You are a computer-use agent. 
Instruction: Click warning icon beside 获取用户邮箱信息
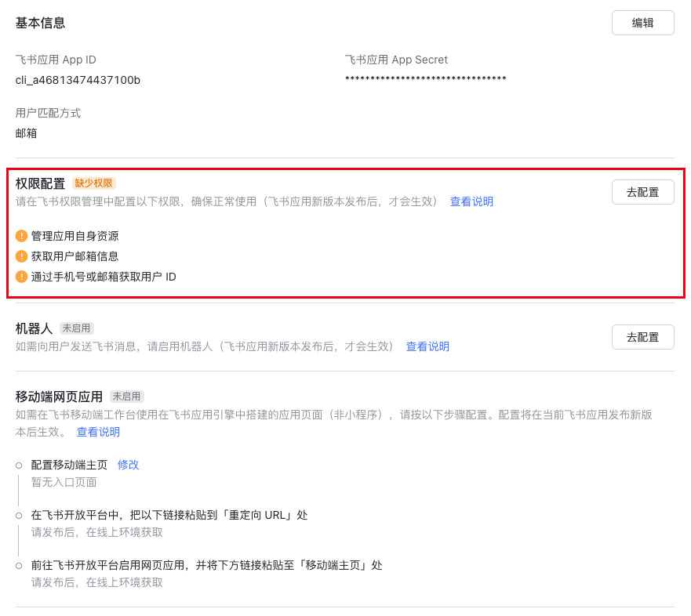pyautogui.click(x=21, y=256)
